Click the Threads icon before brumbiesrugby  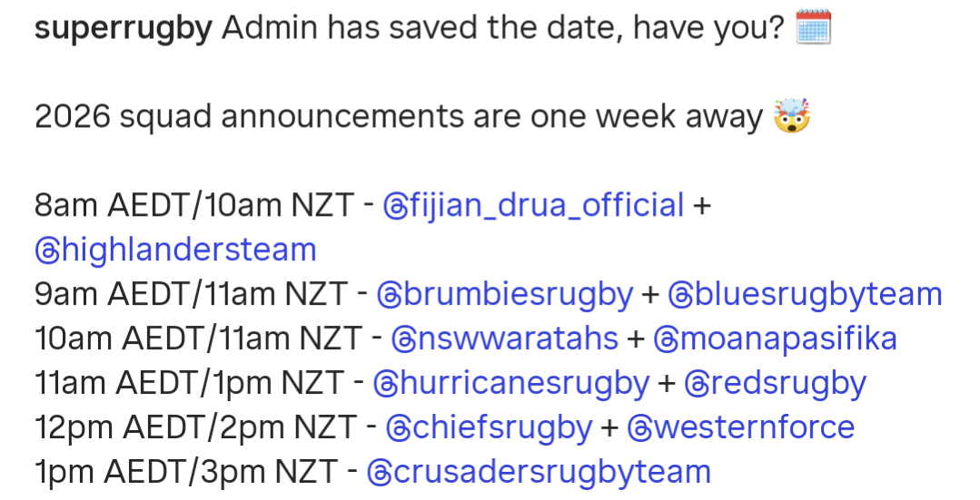[x=388, y=294]
